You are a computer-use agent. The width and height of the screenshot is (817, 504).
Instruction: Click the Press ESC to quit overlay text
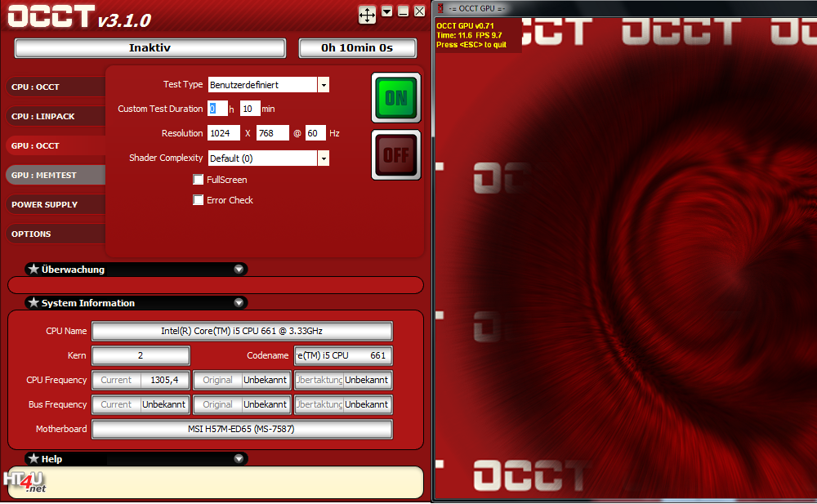[471, 45]
